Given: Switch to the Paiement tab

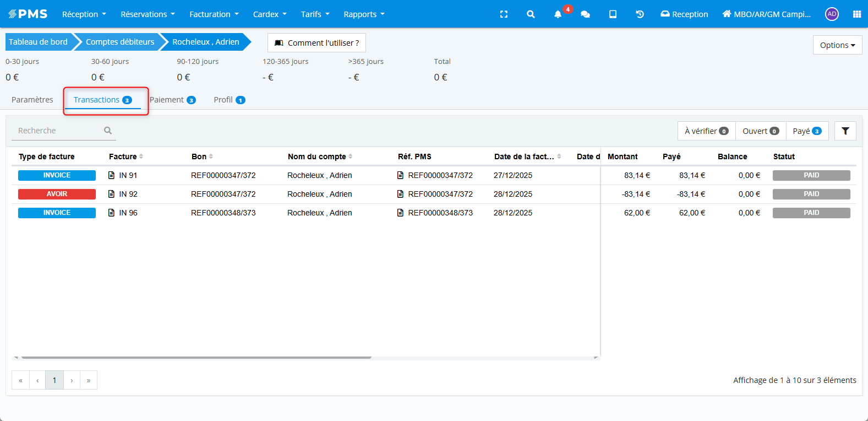Looking at the screenshot, I should click(173, 100).
